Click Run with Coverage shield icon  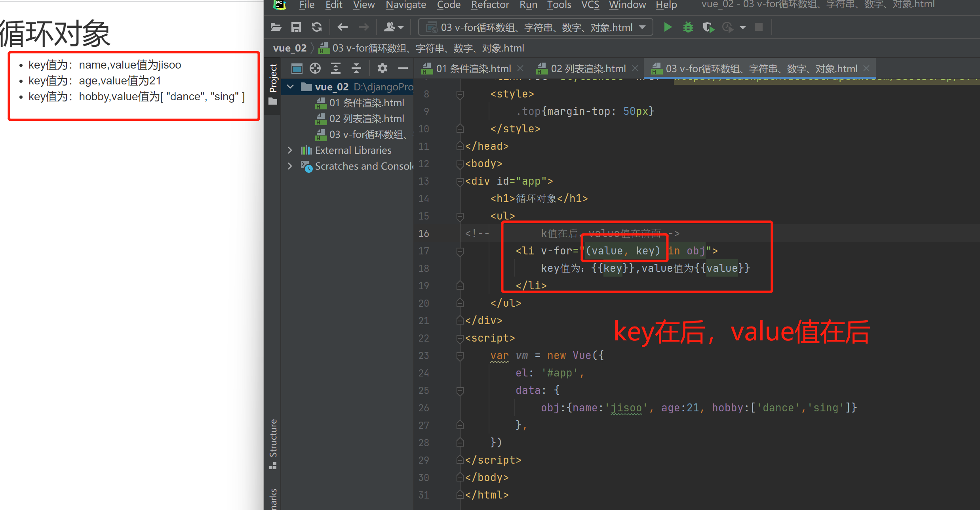click(708, 27)
